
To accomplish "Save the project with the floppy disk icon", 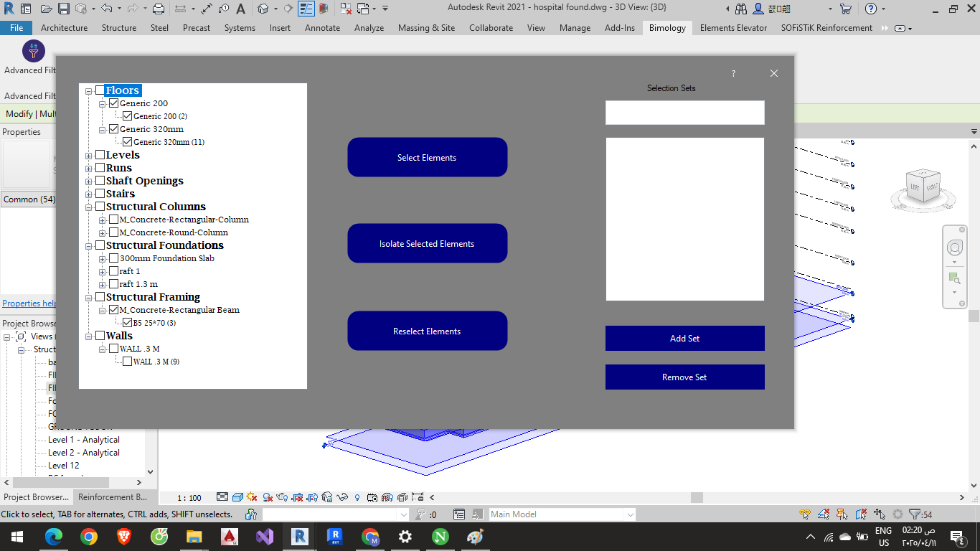I will point(64,9).
